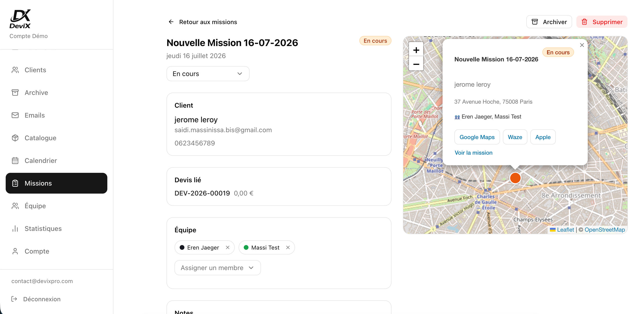Click the Leaflet attribution link
The image size is (644, 314).
click(565, 230)
